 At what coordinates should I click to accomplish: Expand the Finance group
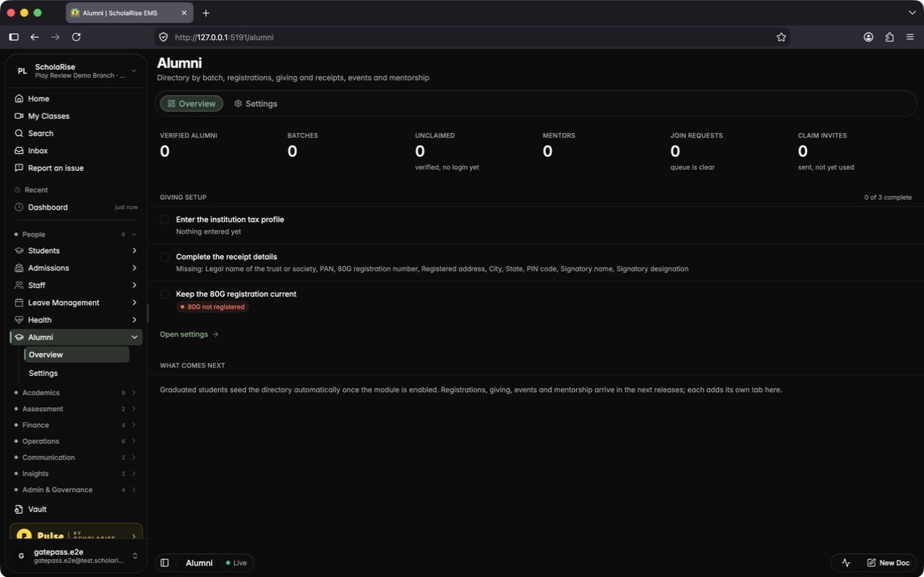76,424
